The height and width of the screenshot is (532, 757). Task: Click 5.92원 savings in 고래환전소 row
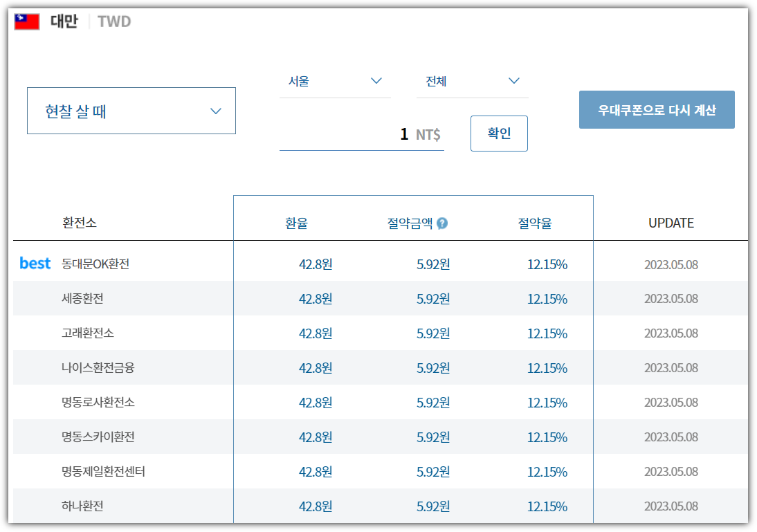[x=433, y=333]
